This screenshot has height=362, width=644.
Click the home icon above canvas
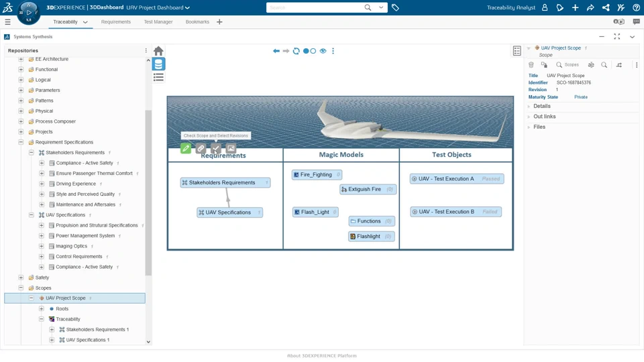click(x=158, y=51)
